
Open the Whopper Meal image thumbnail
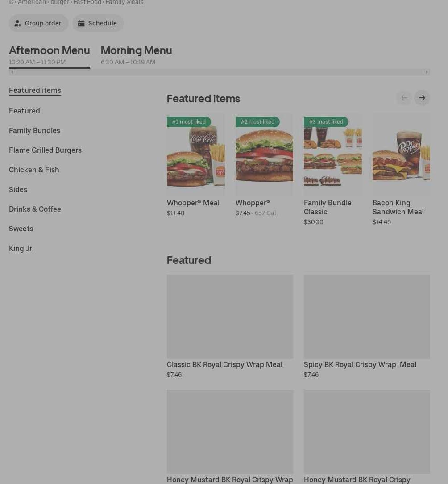tap(195, 155)
